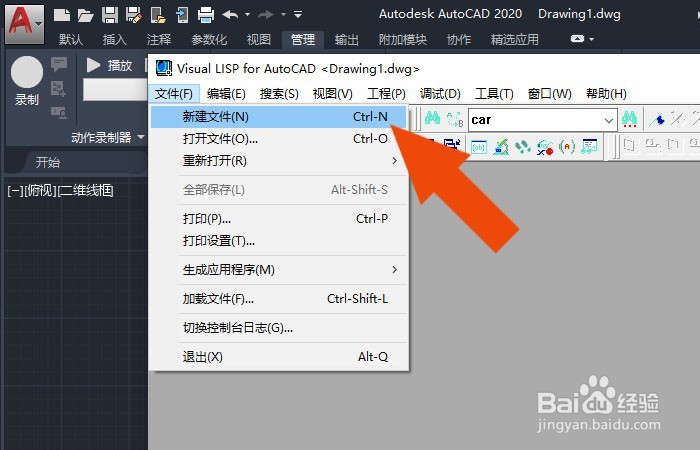Click the Save floppy disk icon

tap(109, 15)
